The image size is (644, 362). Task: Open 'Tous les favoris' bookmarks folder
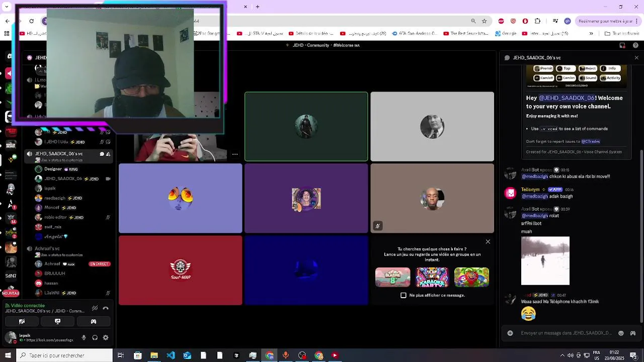(621, 34)
